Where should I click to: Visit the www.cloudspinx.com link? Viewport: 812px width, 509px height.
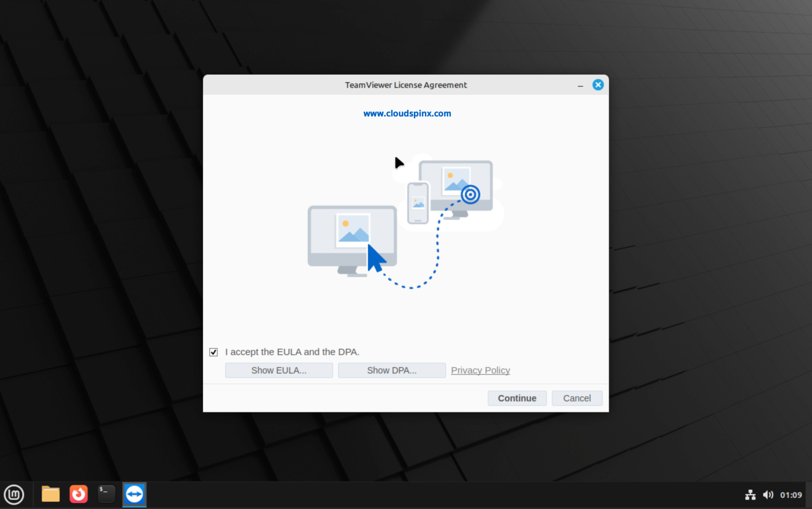click(407, 113)
